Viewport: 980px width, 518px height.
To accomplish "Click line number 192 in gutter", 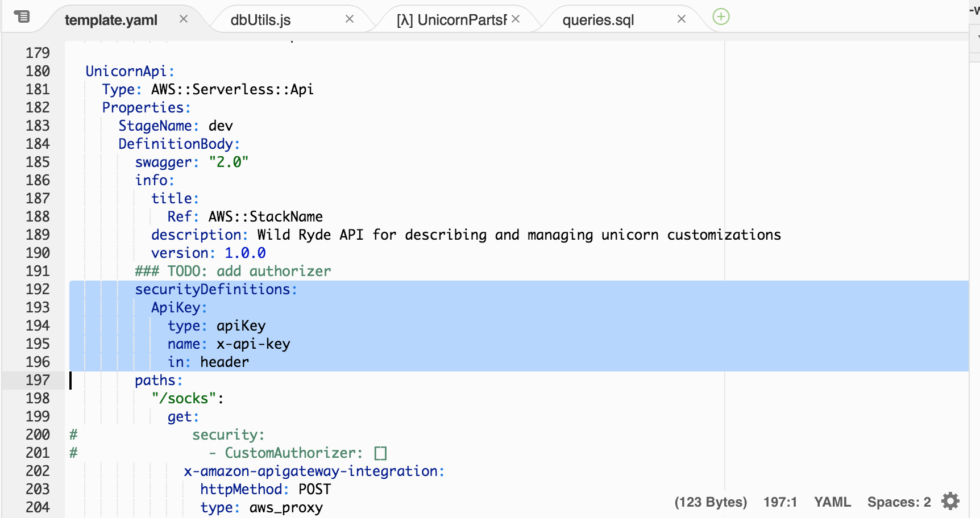I will pos(38,289).
